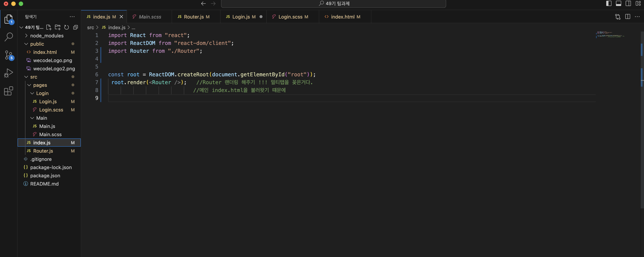Collapse the Main folder
The image size is (644, 257).
(x=49, y=118)
